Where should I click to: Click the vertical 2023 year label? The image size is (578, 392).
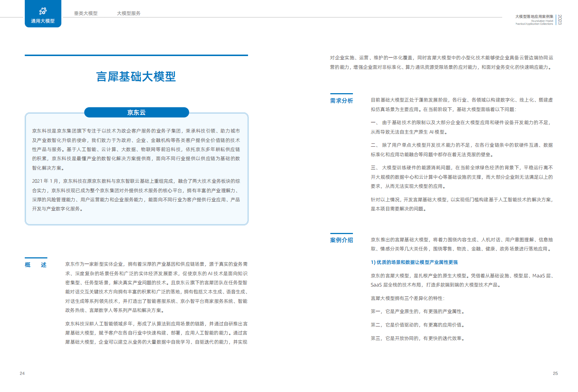[x=560, y=20]
